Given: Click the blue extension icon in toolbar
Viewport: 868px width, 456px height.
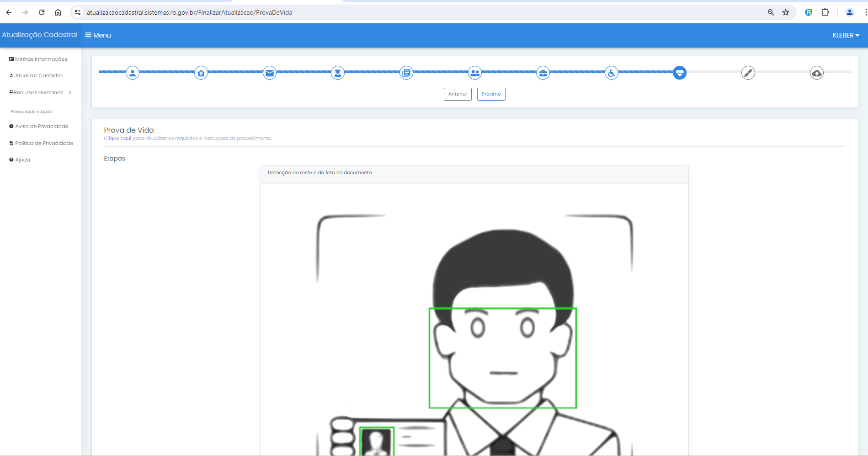Looking at the screenshot, I should [x=809, y=12].
